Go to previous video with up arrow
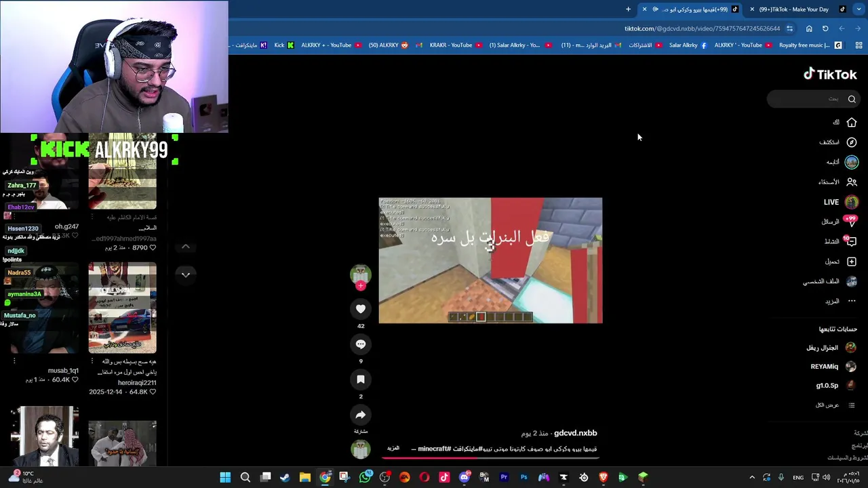This screenshot has width=868, height=488. click(x=186, y=247)
